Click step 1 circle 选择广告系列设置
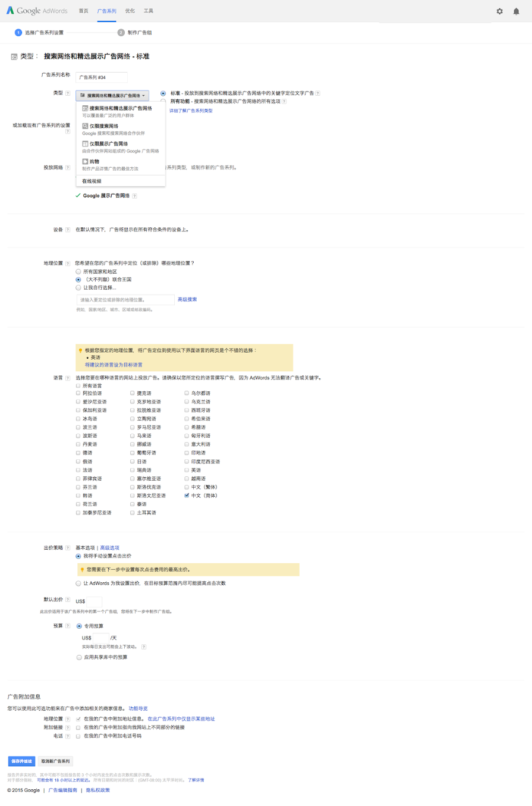 [18, 32]
